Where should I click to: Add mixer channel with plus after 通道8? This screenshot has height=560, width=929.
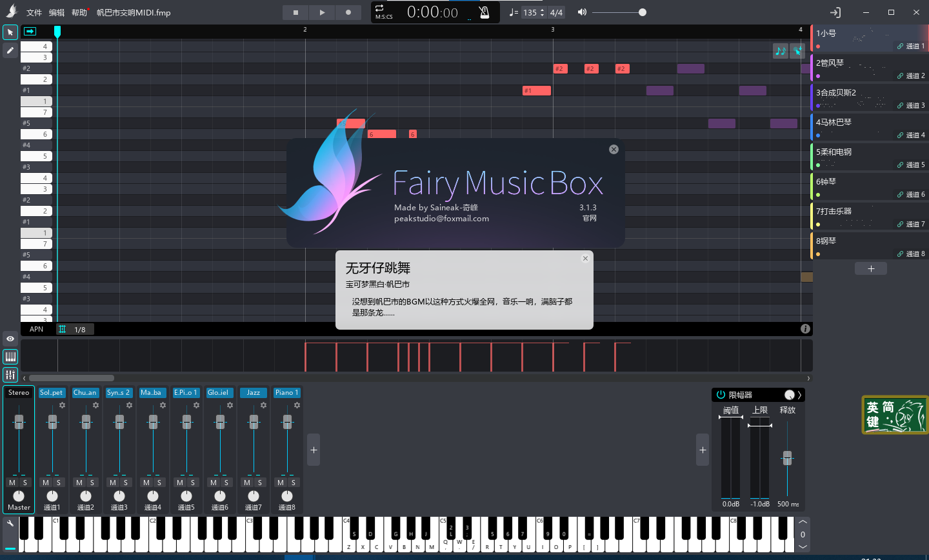[x=314, y=450]
